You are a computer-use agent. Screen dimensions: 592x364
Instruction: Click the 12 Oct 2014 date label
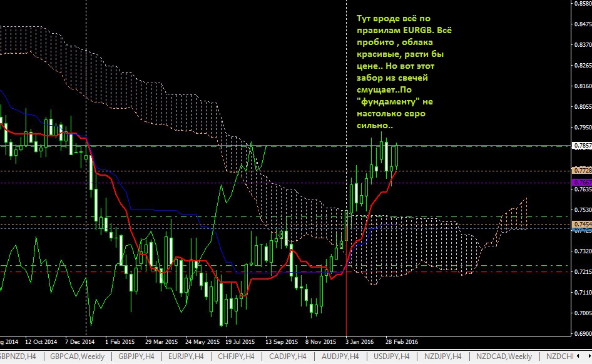41,341
